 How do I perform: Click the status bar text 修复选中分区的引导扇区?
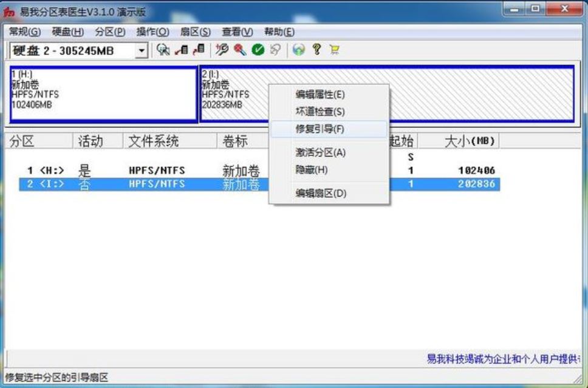[56, 377]
